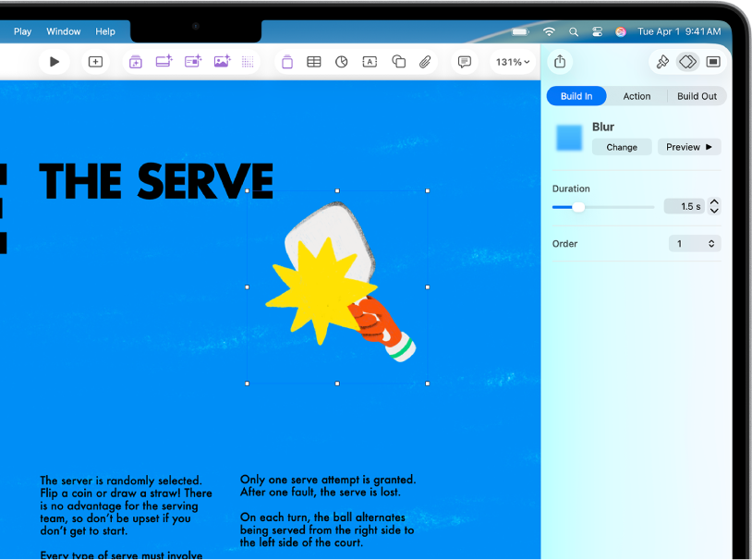Add a new slide

point(94,62)
